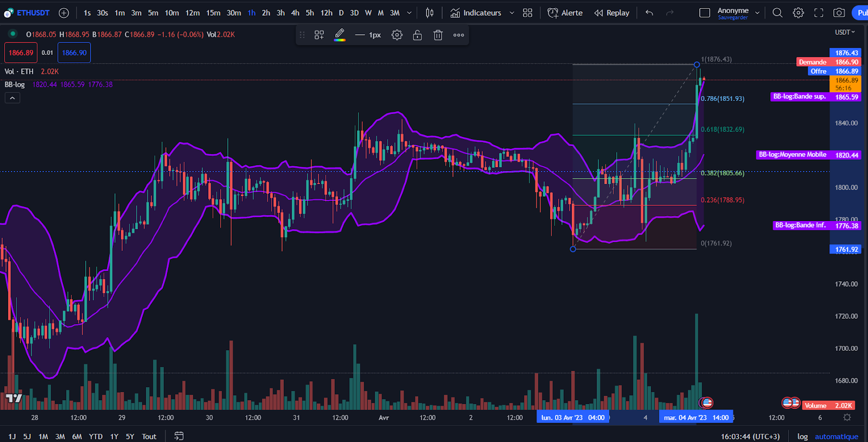Set range to 1M at bottom
This screenshot has height=442, width=868.
[43, 437]
